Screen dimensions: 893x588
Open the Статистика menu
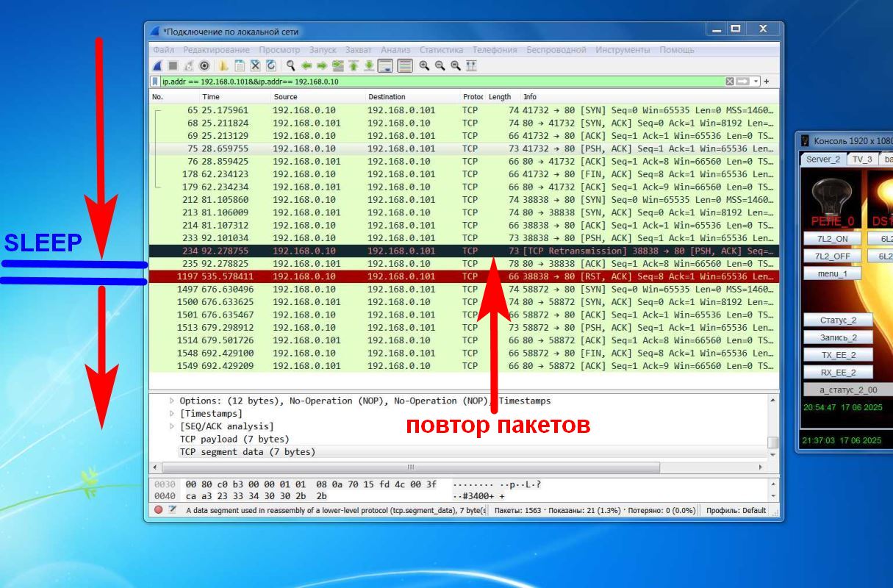pyautogui.click(x=441, y=50)
